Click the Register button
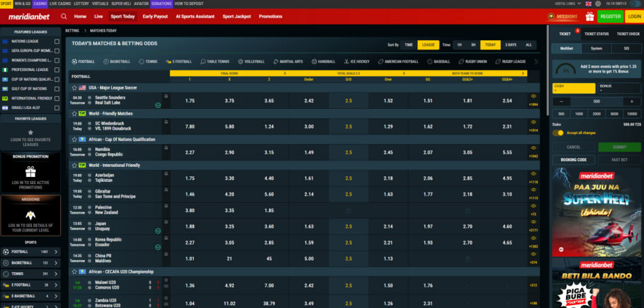 pyautogui.click(x=610, y=16)
